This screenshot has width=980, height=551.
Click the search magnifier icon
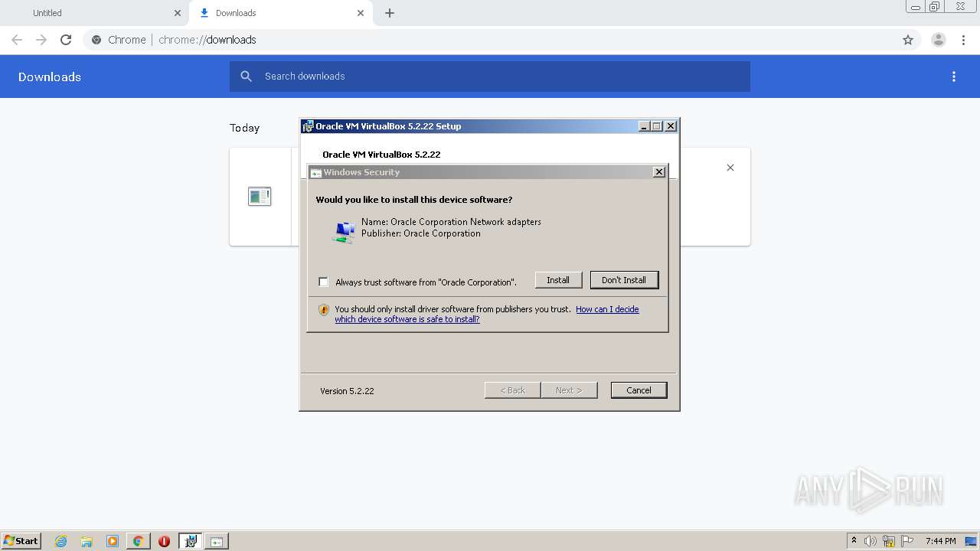tap(246, 77)
